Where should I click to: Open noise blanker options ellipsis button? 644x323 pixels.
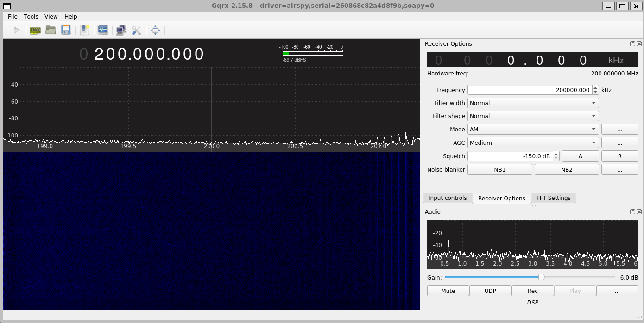point(619,169)
